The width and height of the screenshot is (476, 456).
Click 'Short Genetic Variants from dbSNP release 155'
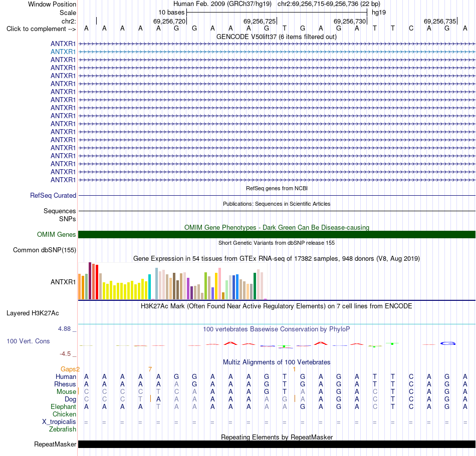tap(277, 243)
